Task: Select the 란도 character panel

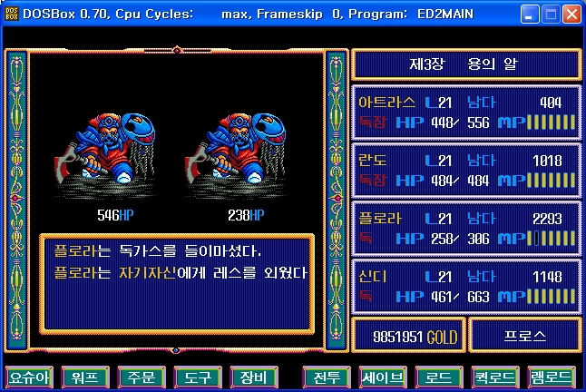Action: click(x=466, y=171)
